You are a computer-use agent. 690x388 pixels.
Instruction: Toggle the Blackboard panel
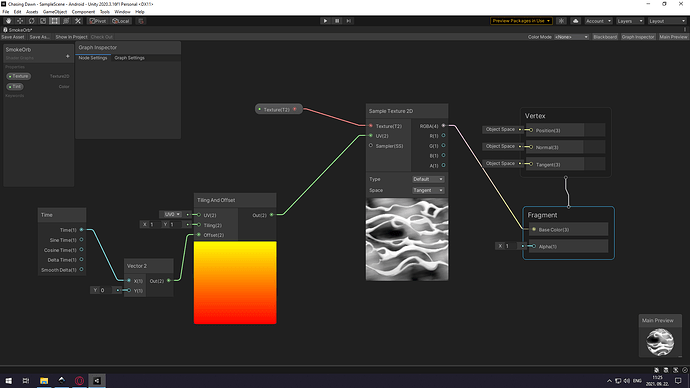point(605,37)
